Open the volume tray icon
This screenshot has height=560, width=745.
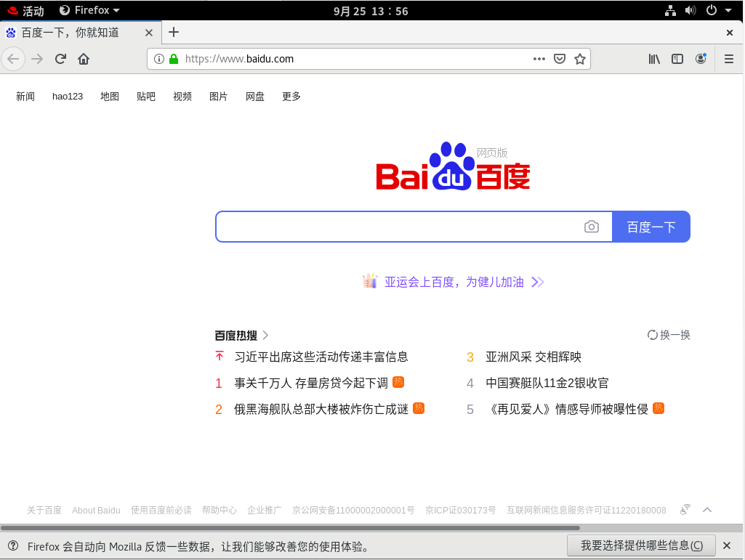tap(690, 10)
